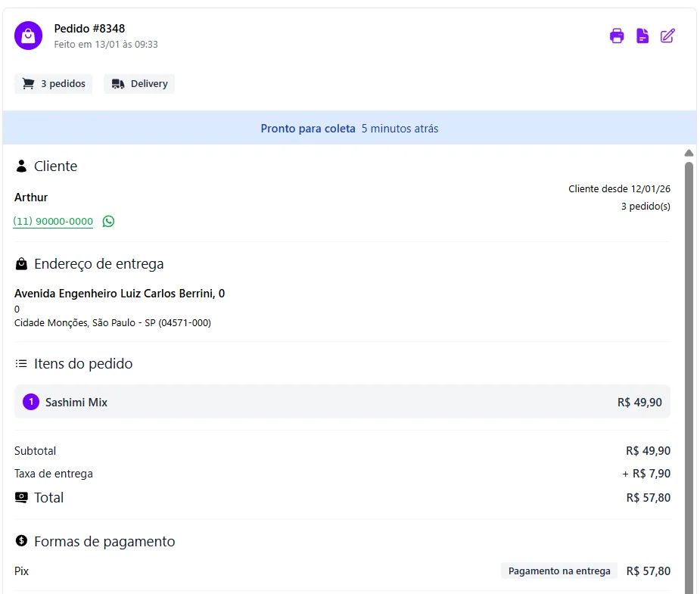
Task: Click the Pagamento na entrega badge
Action: (x=559, y=571)
